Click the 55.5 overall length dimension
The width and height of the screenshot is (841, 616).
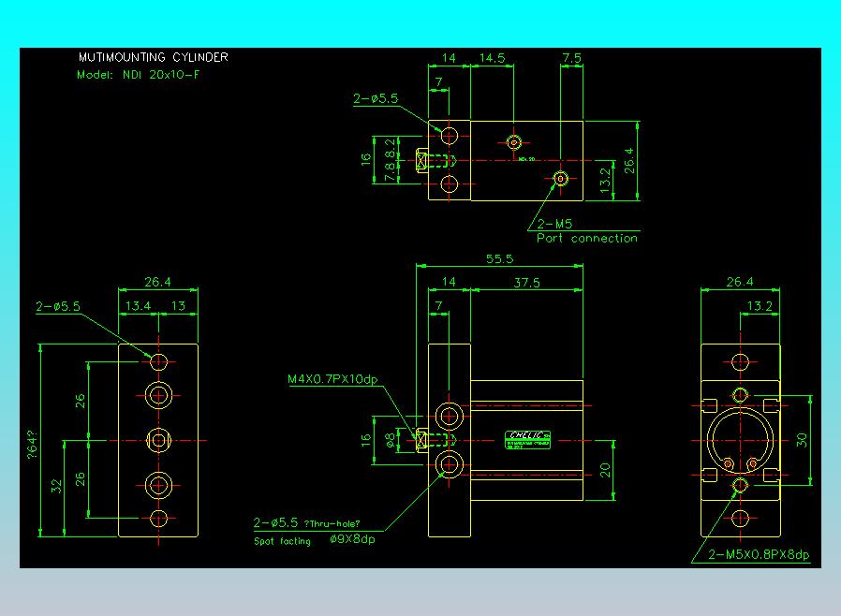tap(498, 257)
